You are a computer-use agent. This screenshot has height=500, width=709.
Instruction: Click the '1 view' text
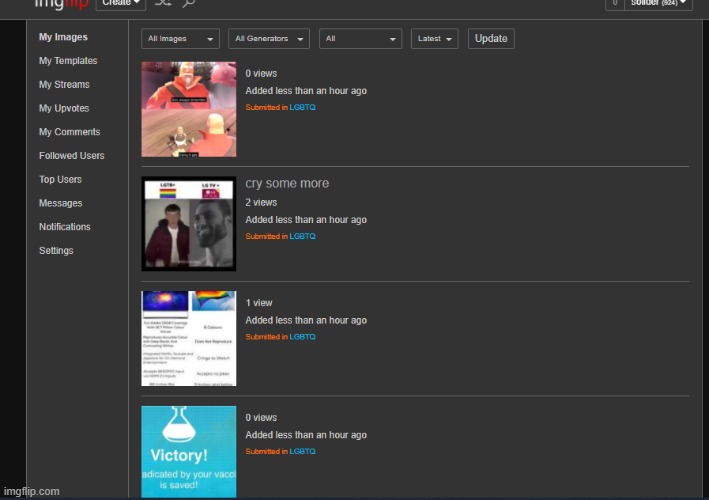(259, 303)
